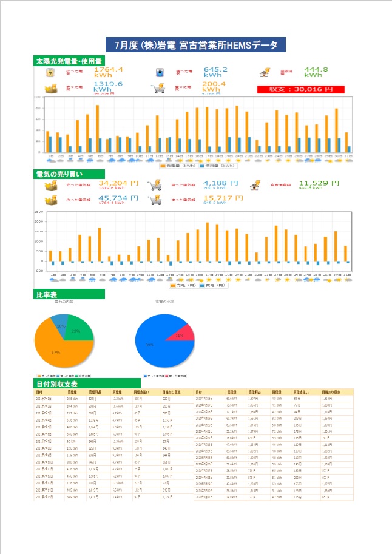Click the power outlet icon beside 645.2 kWh
Screen dimensions: 392x554
[x=159, y=73]
